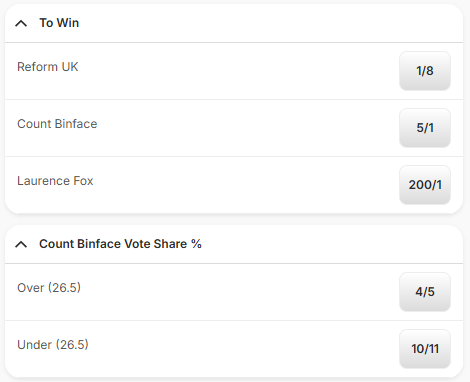
Task: Click the Count Binface Vote Share % heading
Action: click(x=120, y=244)
